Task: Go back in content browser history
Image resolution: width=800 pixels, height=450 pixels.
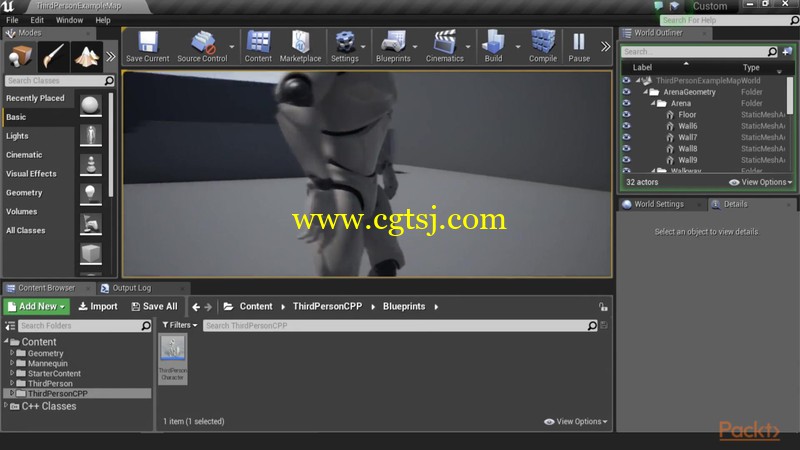Action: click(196, 307)
